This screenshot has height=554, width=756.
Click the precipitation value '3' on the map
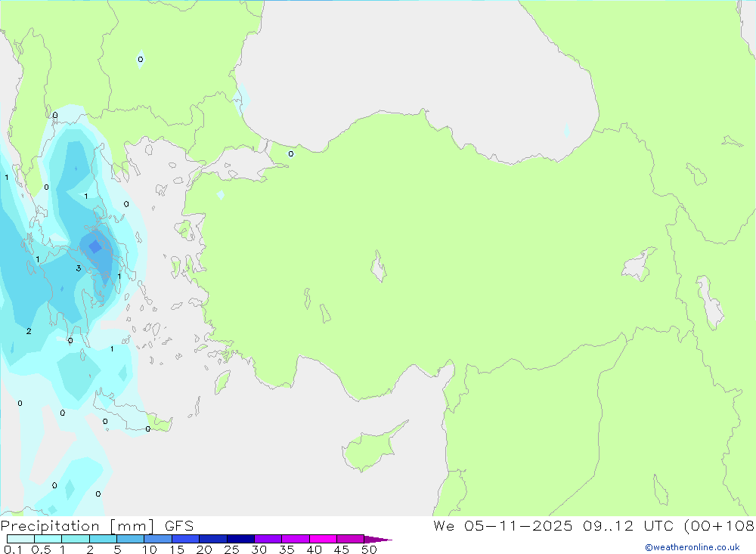pyautogui.click(x=79, y=268)
